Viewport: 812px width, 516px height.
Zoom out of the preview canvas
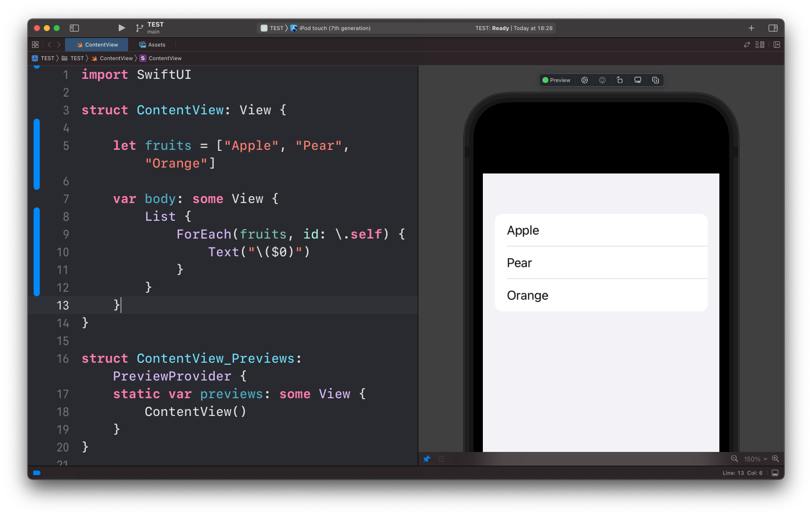734,459
